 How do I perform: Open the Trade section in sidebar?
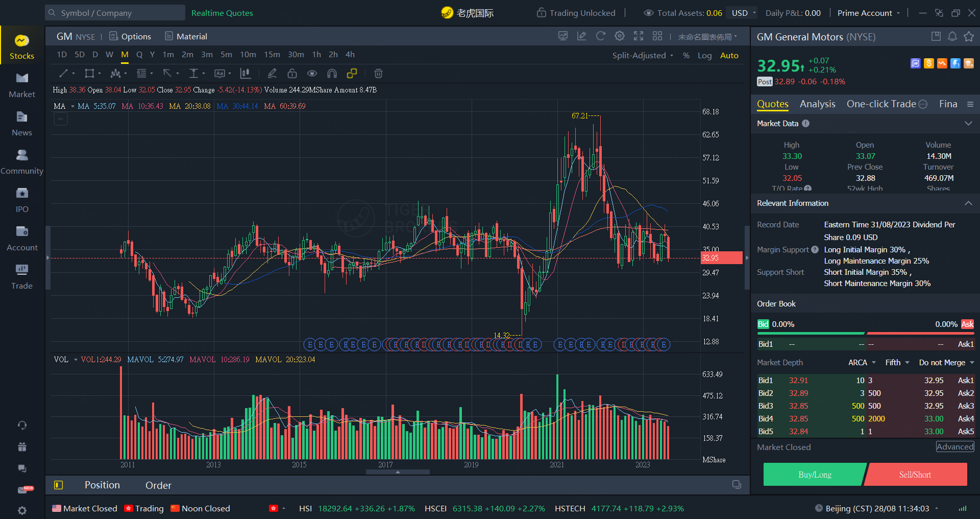(22, 277)
